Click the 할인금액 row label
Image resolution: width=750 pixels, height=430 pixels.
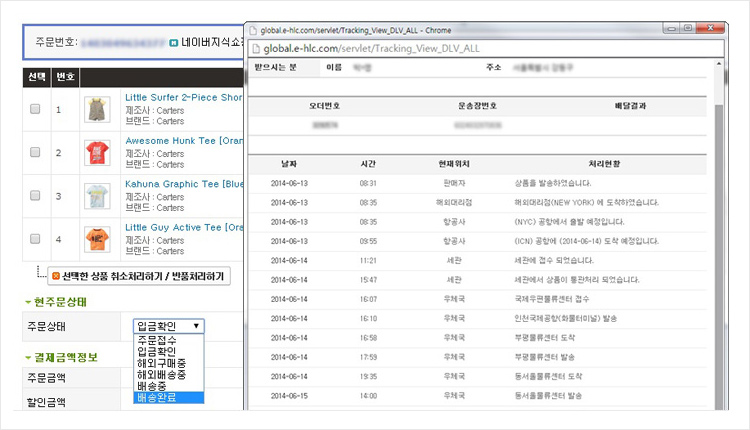46,402
